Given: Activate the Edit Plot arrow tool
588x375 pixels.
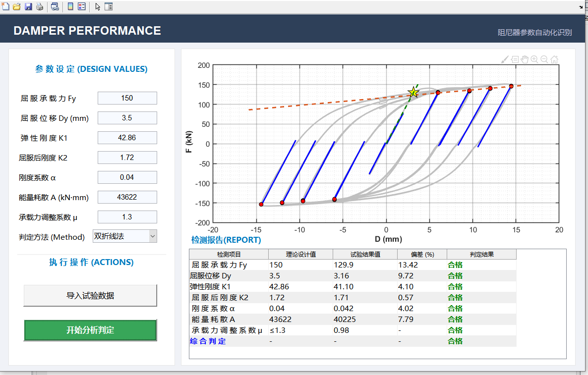Looking at the screenshot, I should (x=98, y=6).
